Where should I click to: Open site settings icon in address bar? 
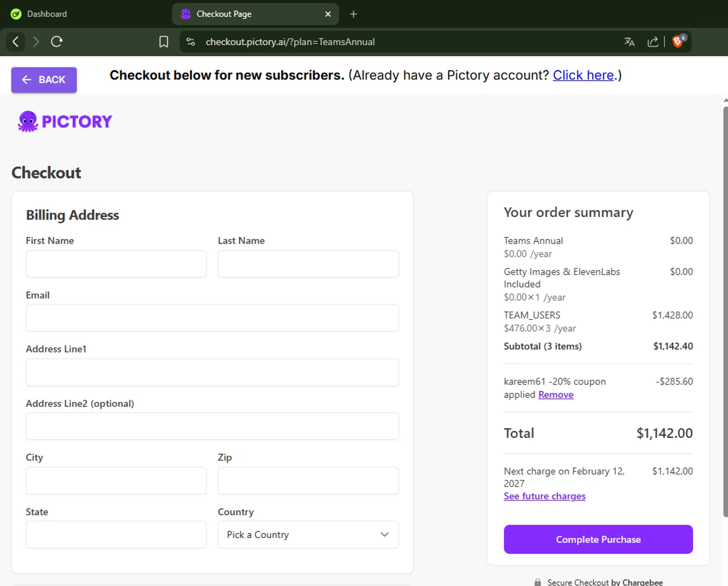[x=191, y=42]
